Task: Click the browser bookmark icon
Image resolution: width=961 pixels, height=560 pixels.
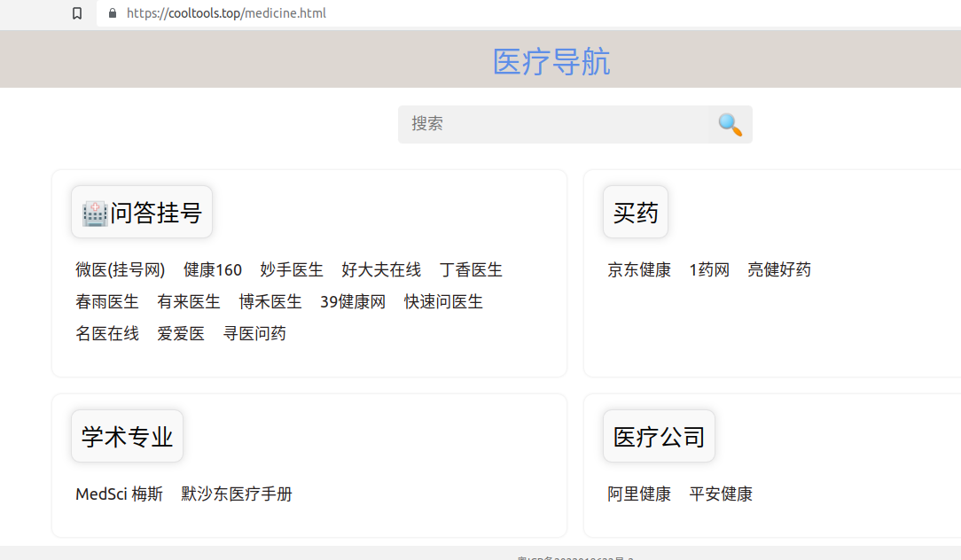Action: pos(77,13)
